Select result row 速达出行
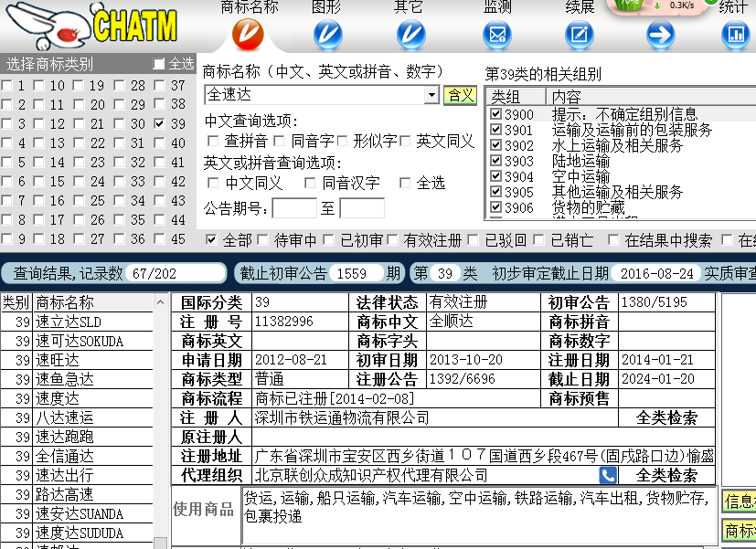 77,475
